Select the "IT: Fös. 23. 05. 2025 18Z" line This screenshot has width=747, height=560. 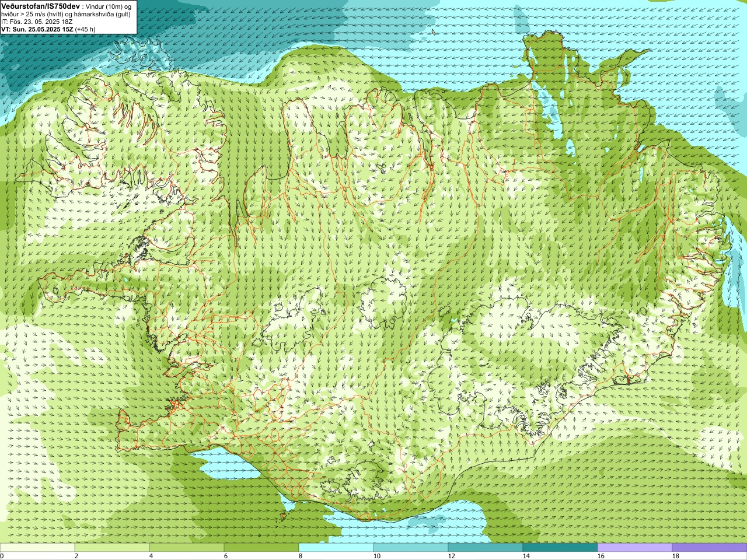(37, 22)
